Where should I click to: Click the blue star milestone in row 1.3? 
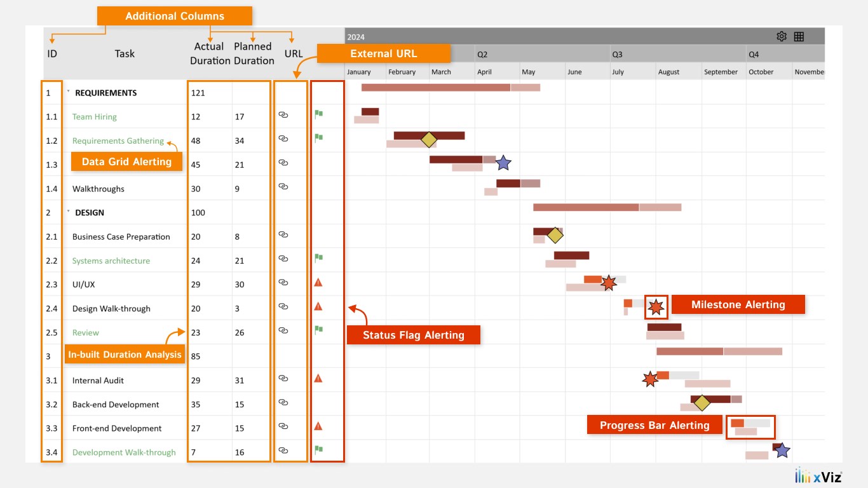click(503, 163)
